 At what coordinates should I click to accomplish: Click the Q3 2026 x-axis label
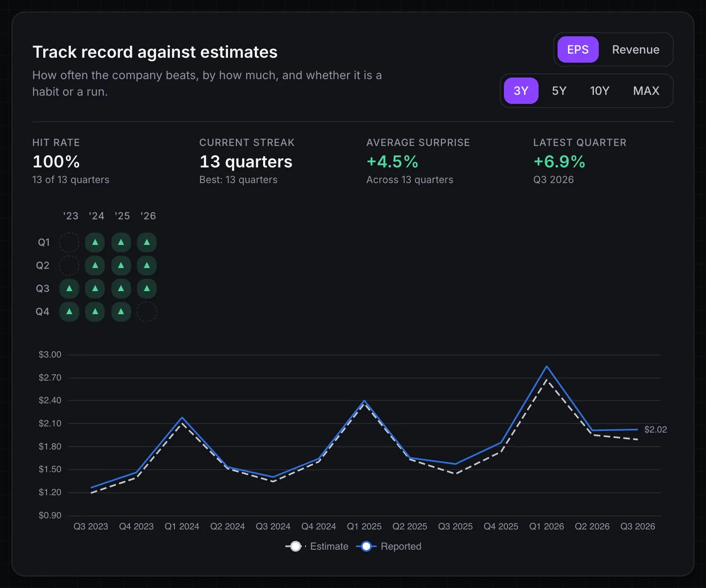638,526
